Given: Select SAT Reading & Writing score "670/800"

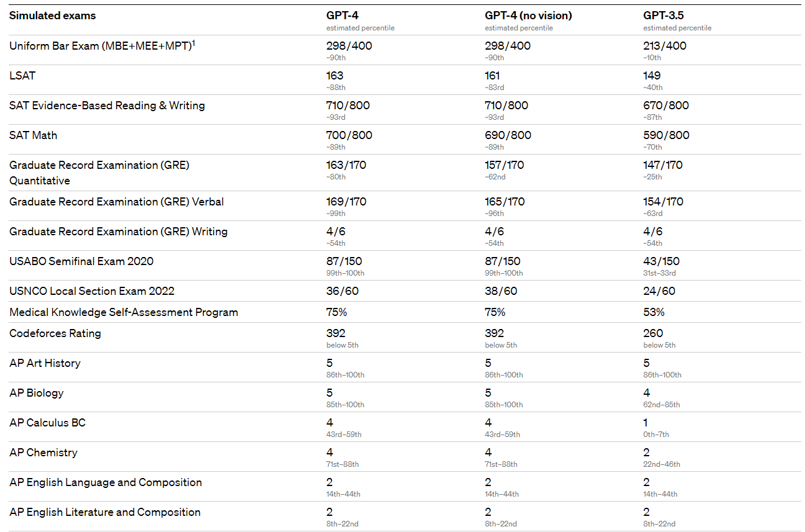Looking at the screenshot, I should point(666,106).
